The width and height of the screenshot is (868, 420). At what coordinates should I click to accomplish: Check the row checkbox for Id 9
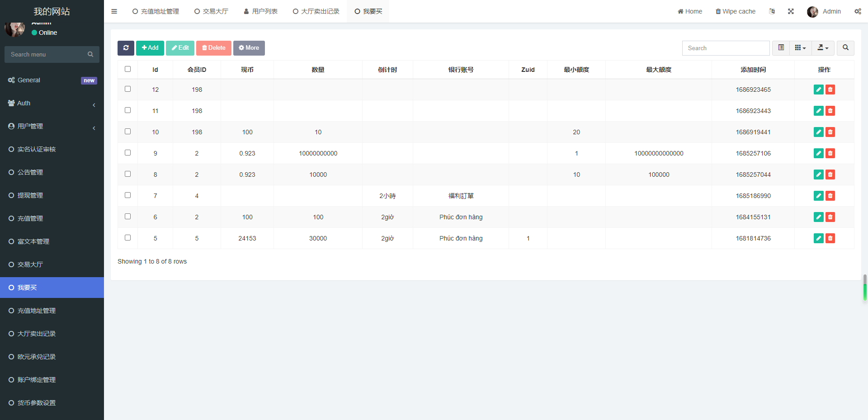pos(127,152)
